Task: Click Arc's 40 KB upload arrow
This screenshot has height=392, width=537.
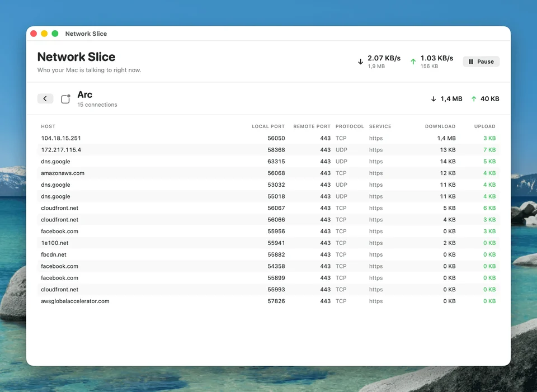Action: (474, 99)
